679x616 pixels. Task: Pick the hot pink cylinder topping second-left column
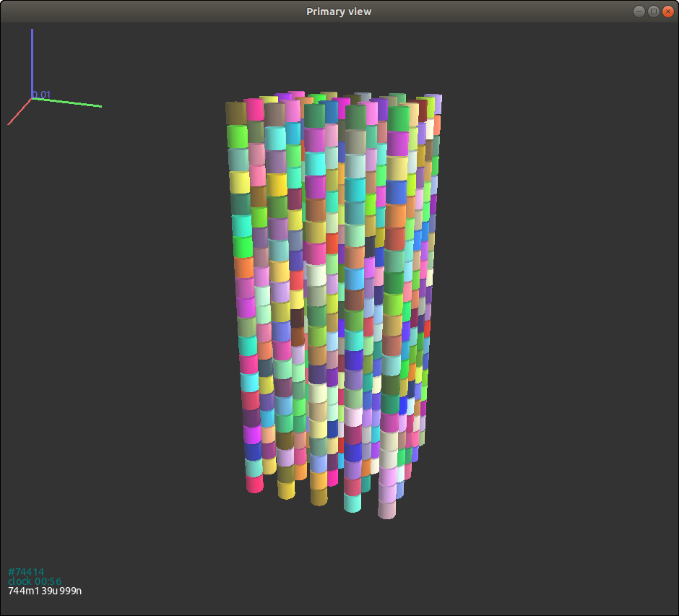(254, 110)
